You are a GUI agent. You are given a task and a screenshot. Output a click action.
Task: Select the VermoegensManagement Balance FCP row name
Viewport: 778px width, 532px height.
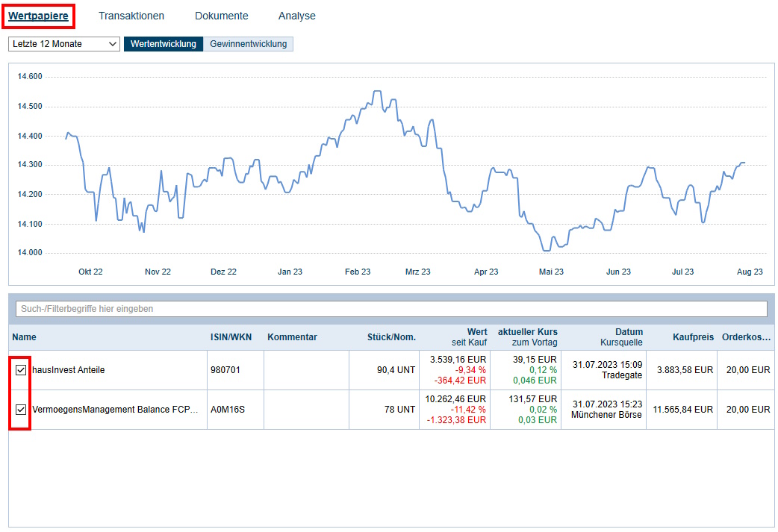click(115, 410)
